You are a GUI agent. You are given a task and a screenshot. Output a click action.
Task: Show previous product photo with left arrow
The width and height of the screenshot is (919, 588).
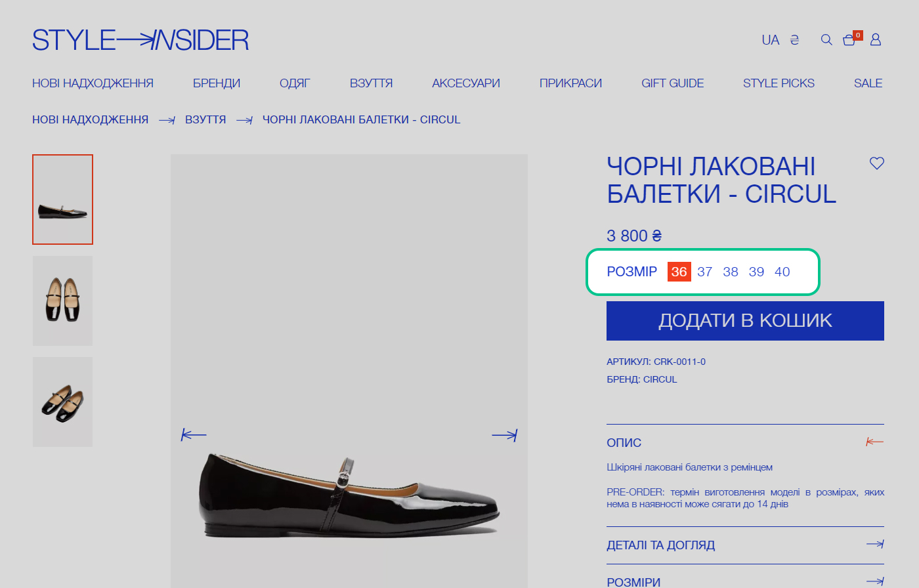pyautogui.click(x=194, y=434)
